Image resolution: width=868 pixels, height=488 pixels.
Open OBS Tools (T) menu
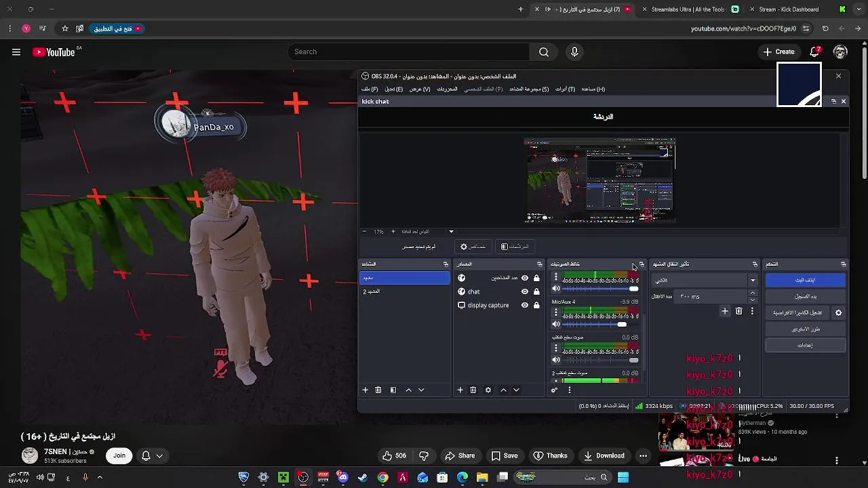click(565, 89)
